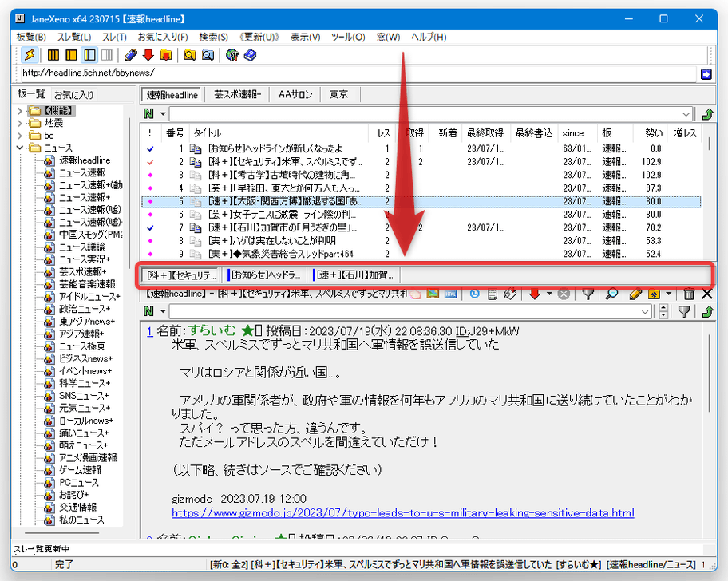Expand the 地震 folder
This screenshot has height=581, width=728.
(x=19, y=124)
